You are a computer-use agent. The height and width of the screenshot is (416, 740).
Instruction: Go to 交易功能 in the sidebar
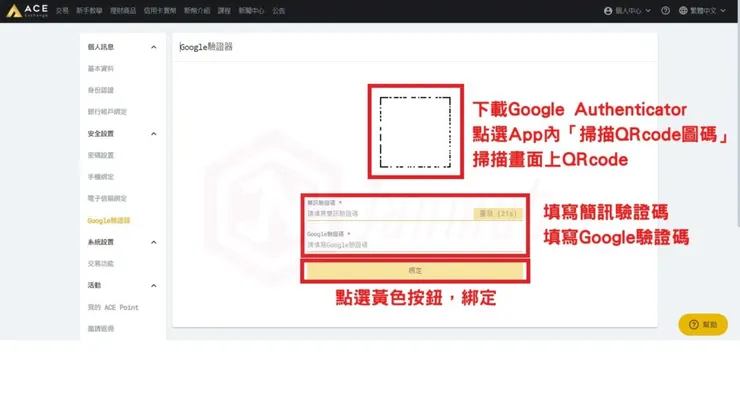pos(101,264)
